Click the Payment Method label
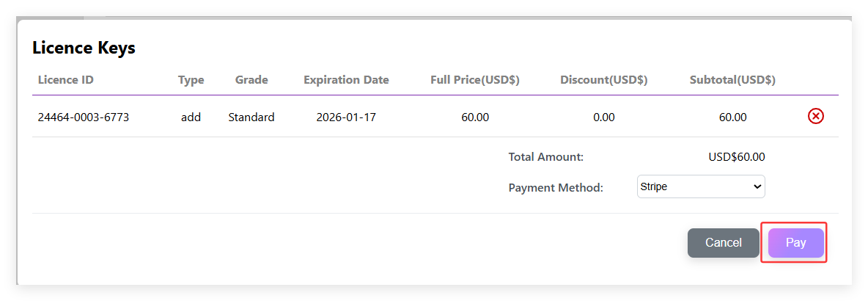Screen dimensions: 868x301 point(556,188)
